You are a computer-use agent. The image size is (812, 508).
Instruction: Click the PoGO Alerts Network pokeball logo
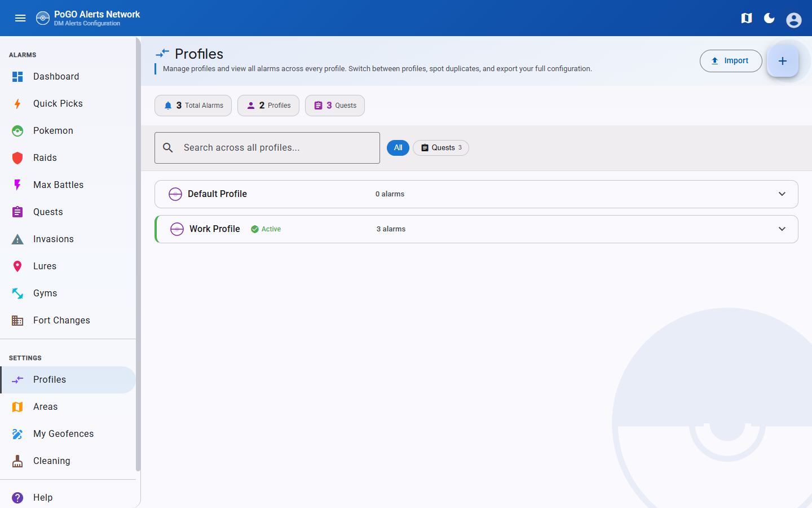pyautogui.click(x=43, y=18)
